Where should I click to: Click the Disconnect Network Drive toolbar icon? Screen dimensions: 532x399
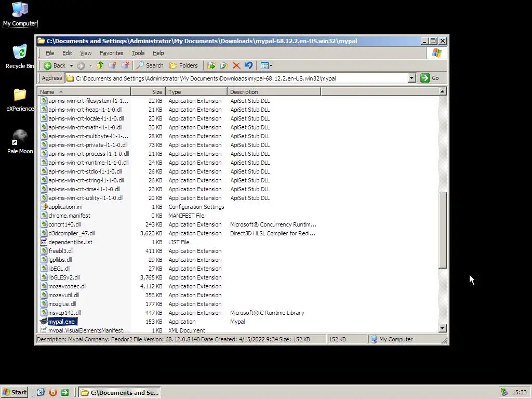click(125, 65)
